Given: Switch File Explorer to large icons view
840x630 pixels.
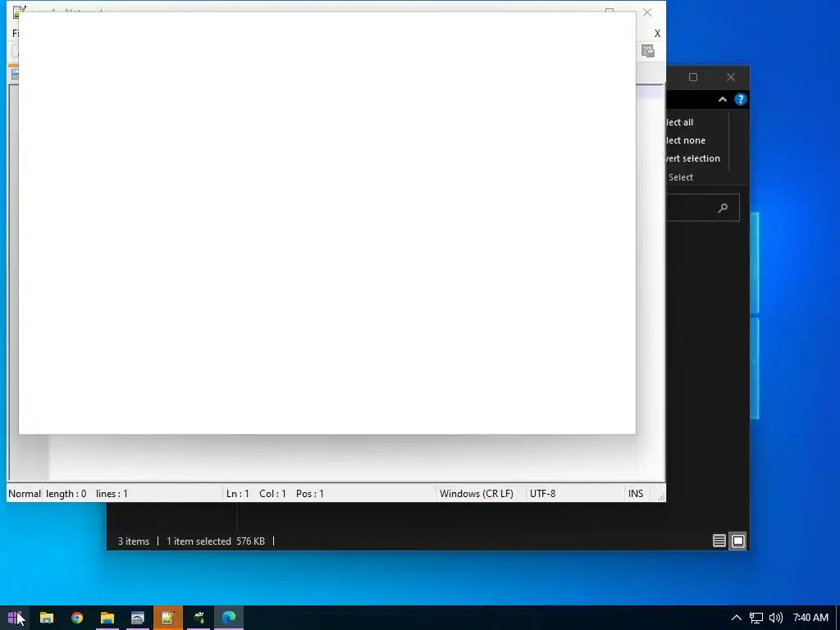Looking at the screenshot, I should 737,541.
